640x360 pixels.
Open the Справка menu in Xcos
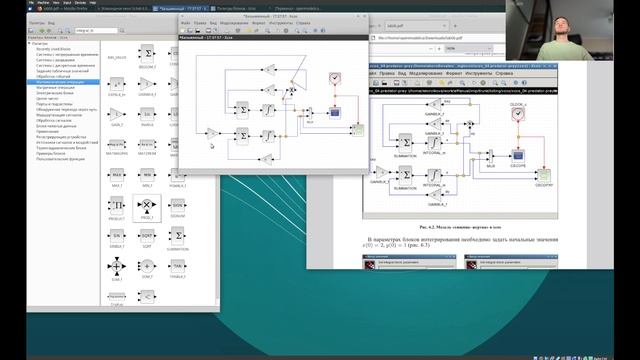[303, 23]
